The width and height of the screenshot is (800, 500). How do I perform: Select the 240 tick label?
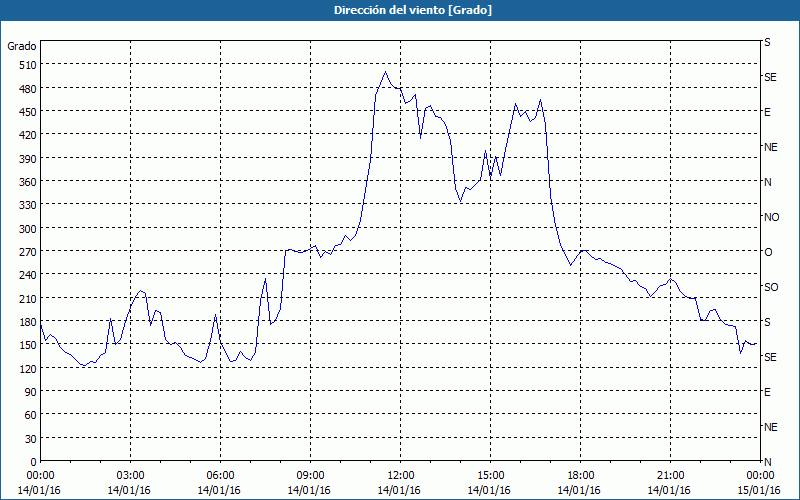click(x=28, y=275)
